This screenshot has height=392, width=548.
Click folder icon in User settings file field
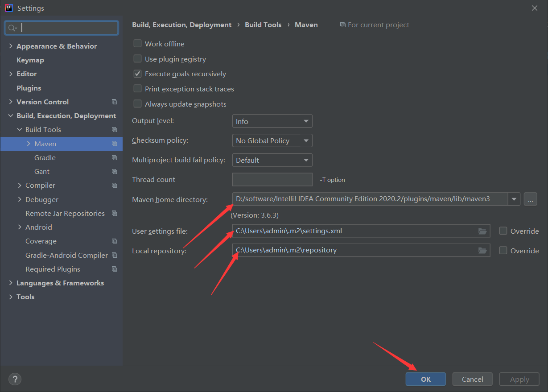coord(482,231)
